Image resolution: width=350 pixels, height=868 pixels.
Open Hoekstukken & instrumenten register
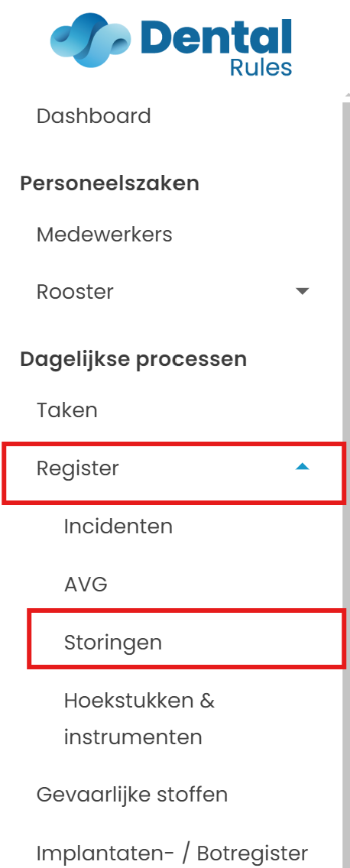coord(139,718)
